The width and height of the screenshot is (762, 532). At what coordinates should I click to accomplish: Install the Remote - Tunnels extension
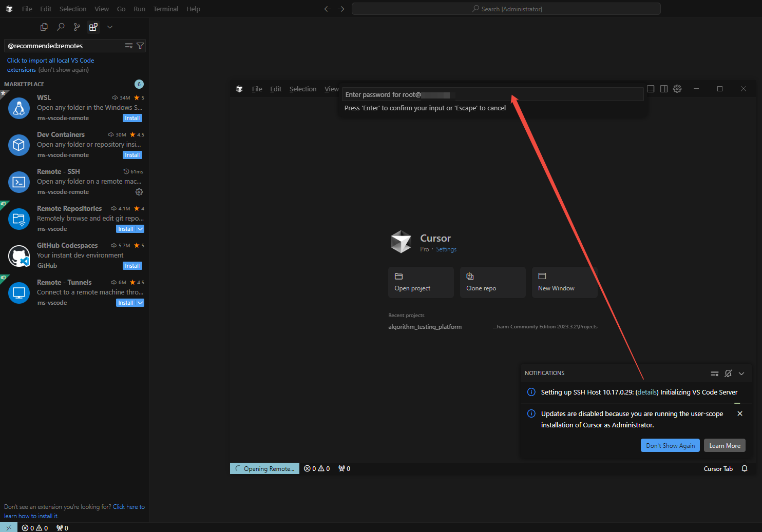[x=125, y=303]
